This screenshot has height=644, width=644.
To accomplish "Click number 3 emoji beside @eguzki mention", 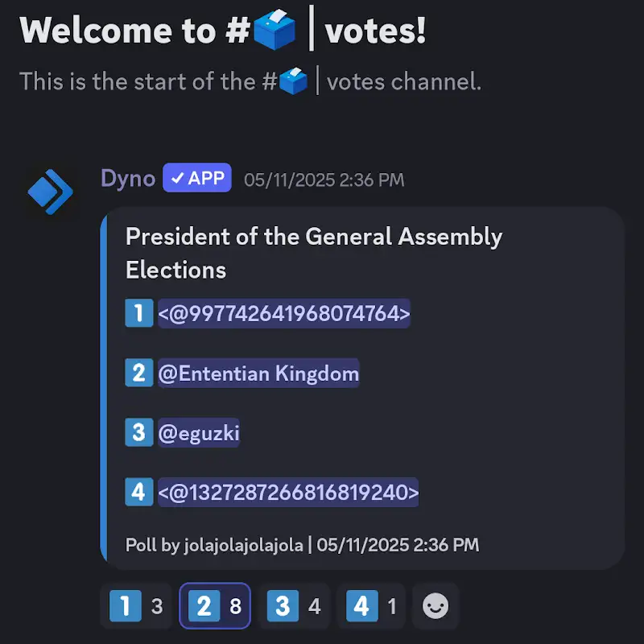I will click(138, 433).
